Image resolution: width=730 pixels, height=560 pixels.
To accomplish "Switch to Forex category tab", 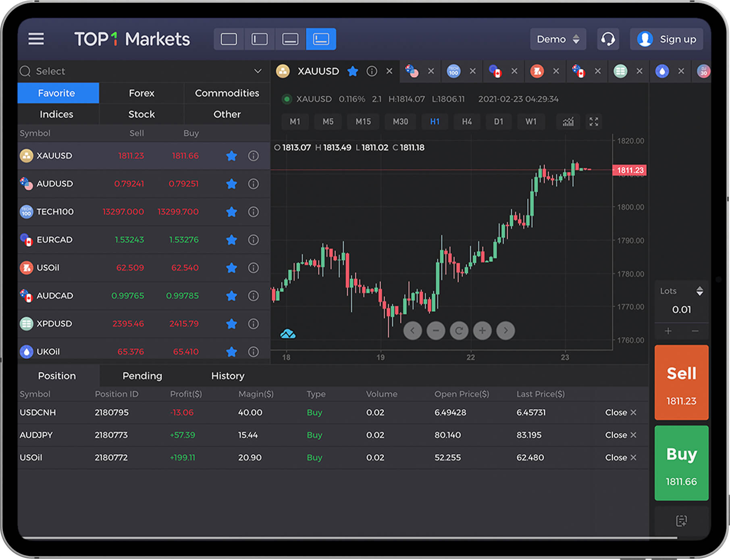I will pos(141,93).
